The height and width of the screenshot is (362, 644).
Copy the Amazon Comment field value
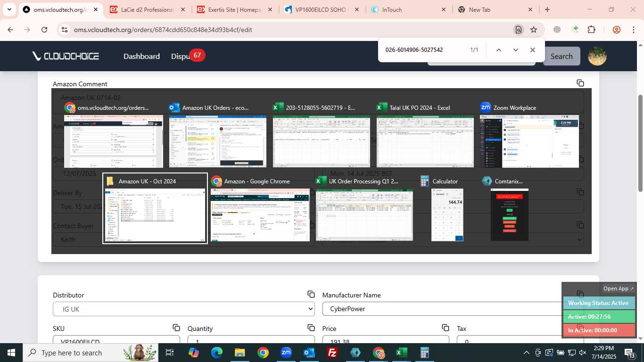(580, 83)
